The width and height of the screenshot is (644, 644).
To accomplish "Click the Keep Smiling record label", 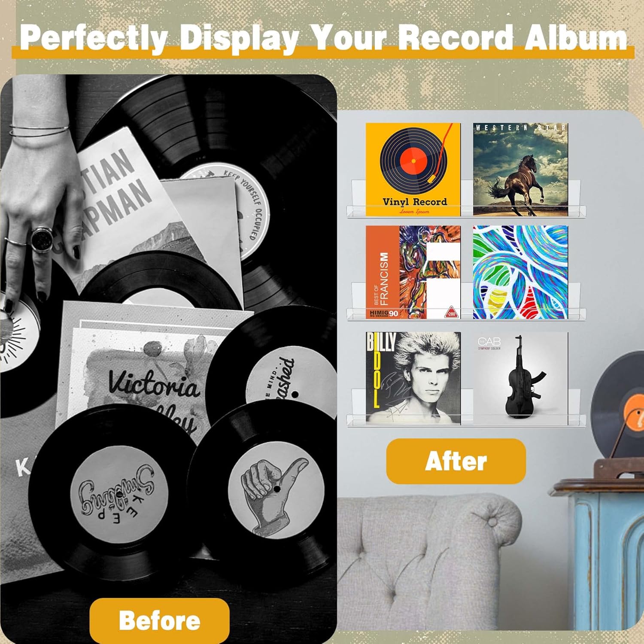I will [119, 494].
